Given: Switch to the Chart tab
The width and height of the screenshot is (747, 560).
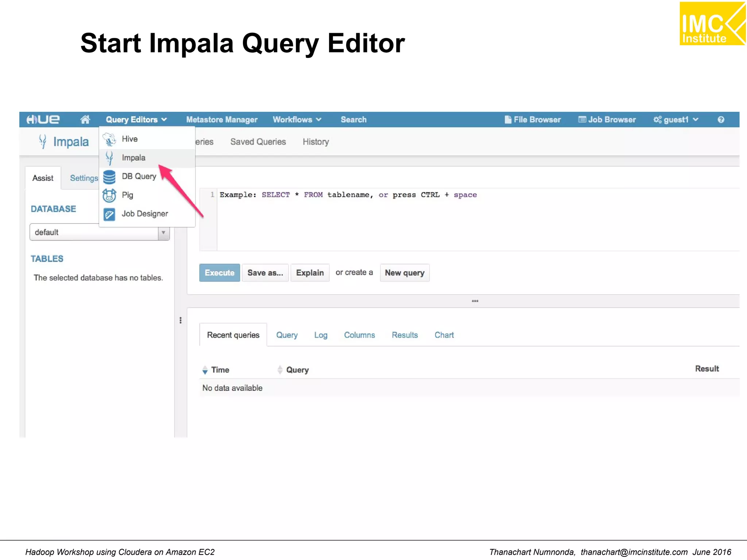Looking at the screenshot, I should [444, 335].
